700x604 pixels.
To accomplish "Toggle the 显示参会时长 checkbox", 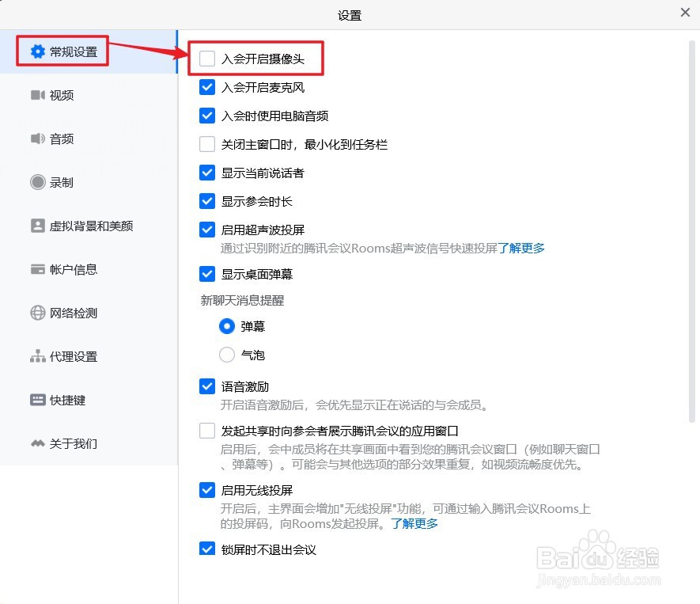I will pyautogui.click(x=207, y=202).
